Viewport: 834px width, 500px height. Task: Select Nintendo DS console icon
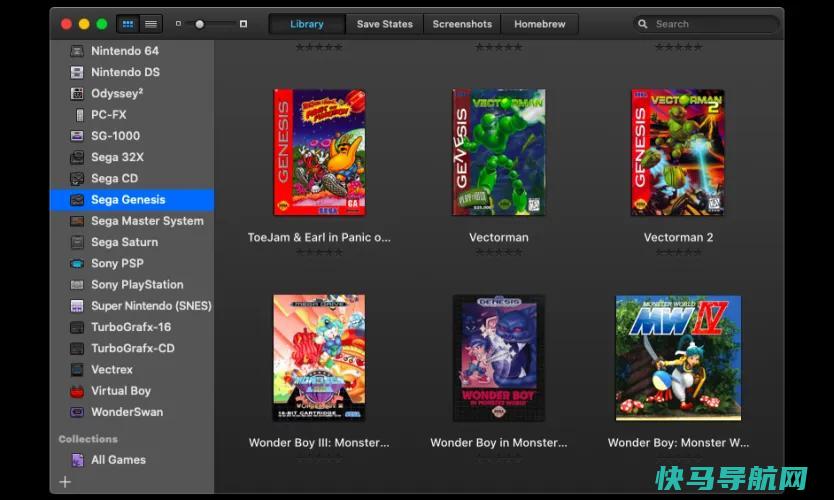tap(77, 72)
